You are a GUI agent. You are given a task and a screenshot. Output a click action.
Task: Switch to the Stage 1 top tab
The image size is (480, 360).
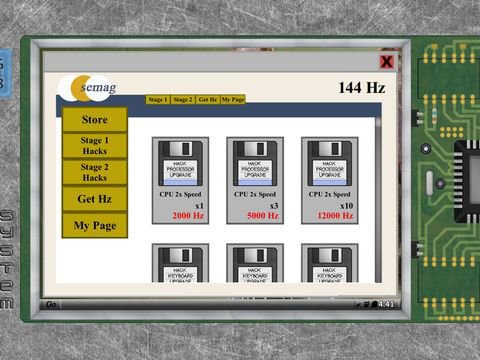coord(158,99)
